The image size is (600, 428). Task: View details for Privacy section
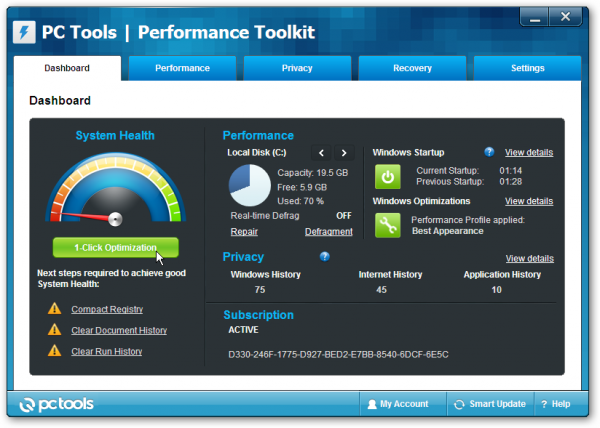pyautogui.click(x=530, y=258)
